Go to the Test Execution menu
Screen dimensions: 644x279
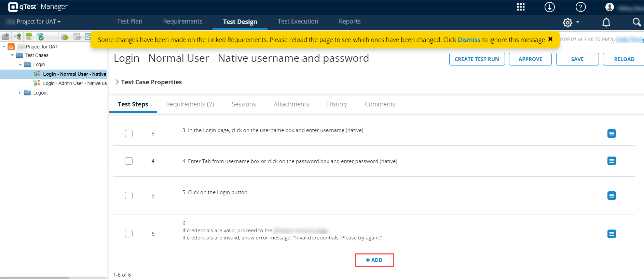(298, 21)
